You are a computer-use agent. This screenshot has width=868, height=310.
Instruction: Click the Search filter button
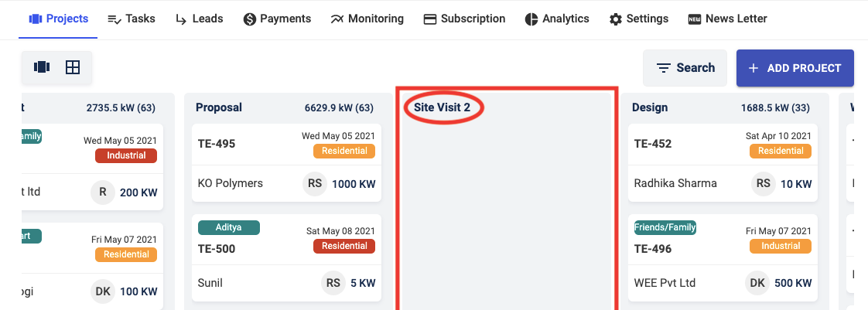pyautogui.click(x=685, y=68)
